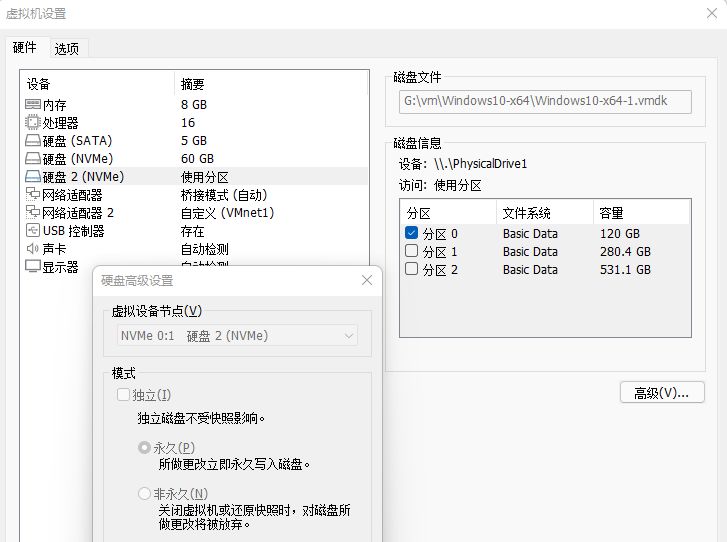727x542 pixels.
Task: Toggle the 独立(I) independent mode checkbox
Action: 123,395
